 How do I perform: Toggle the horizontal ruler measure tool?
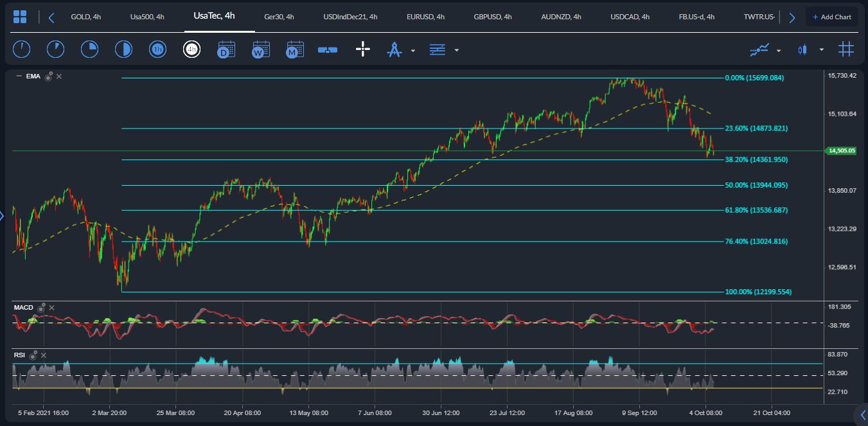click(328, 49)
